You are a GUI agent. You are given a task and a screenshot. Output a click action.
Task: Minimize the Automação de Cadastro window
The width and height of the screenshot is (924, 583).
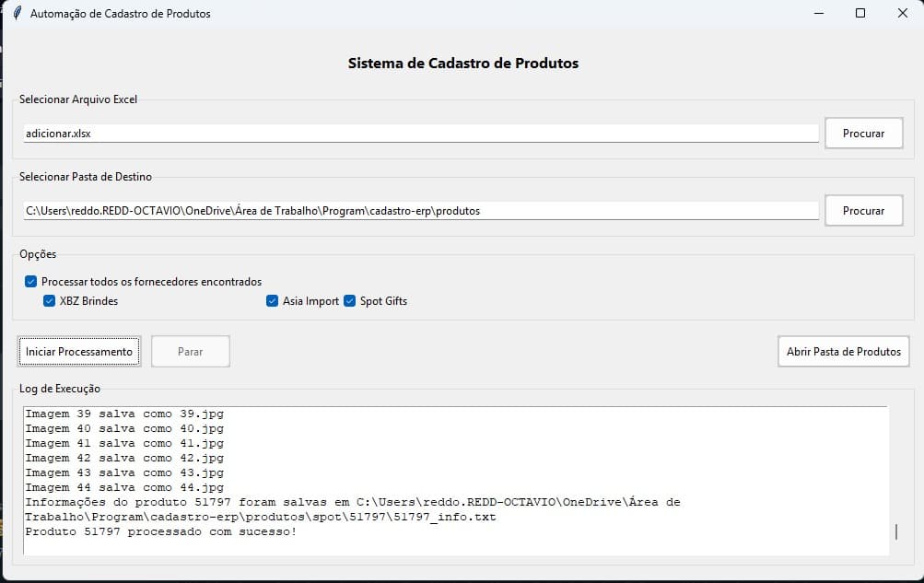pyautogui.click(x=818, y=14)
